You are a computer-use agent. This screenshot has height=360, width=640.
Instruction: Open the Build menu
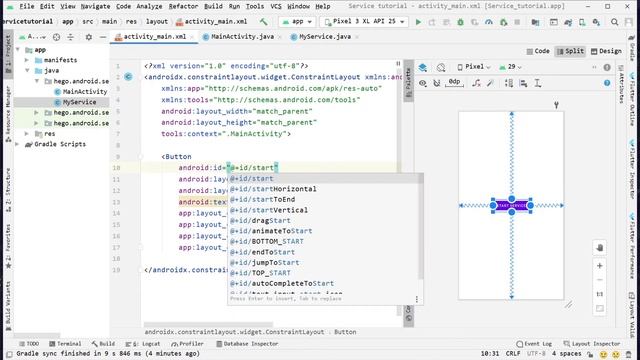click(x=213, y=7)
